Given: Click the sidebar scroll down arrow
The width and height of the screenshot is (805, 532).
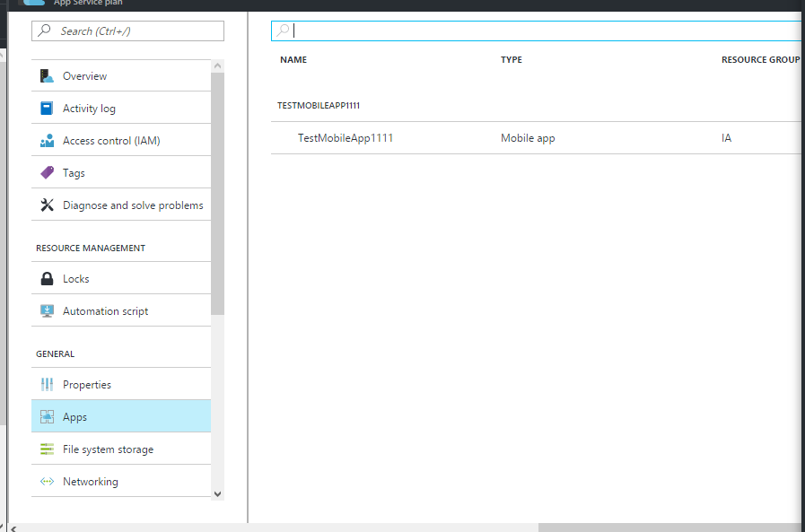Looking at the screenshot, I should pos(218,494).
